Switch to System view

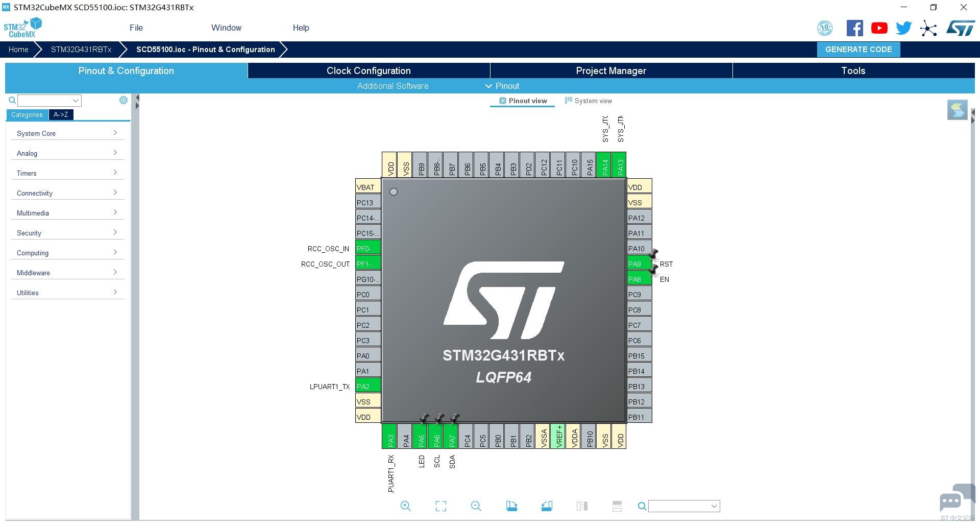coord(589,101)
